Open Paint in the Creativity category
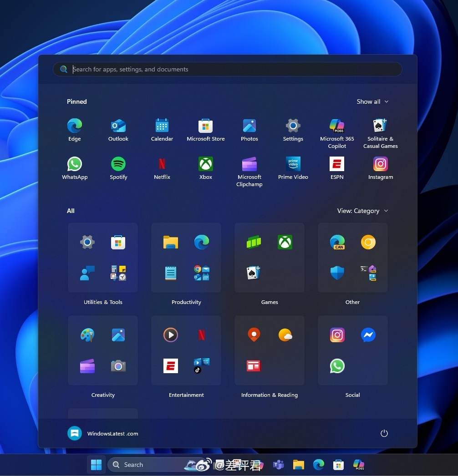The width and height of the screenshot is (458, 476). click(x=87, y=335)
